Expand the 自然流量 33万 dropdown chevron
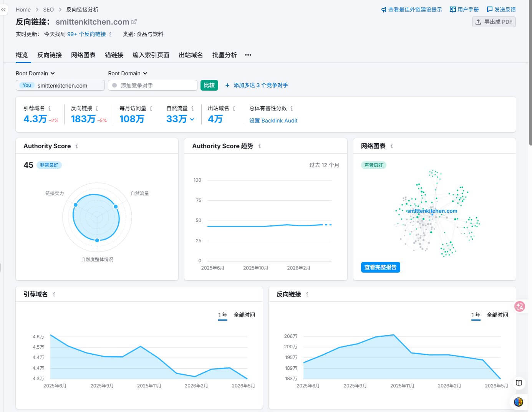 (192, 119)
